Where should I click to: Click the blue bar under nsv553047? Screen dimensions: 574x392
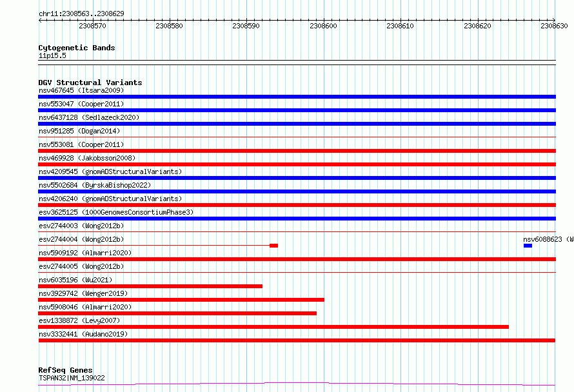[297, 110]
